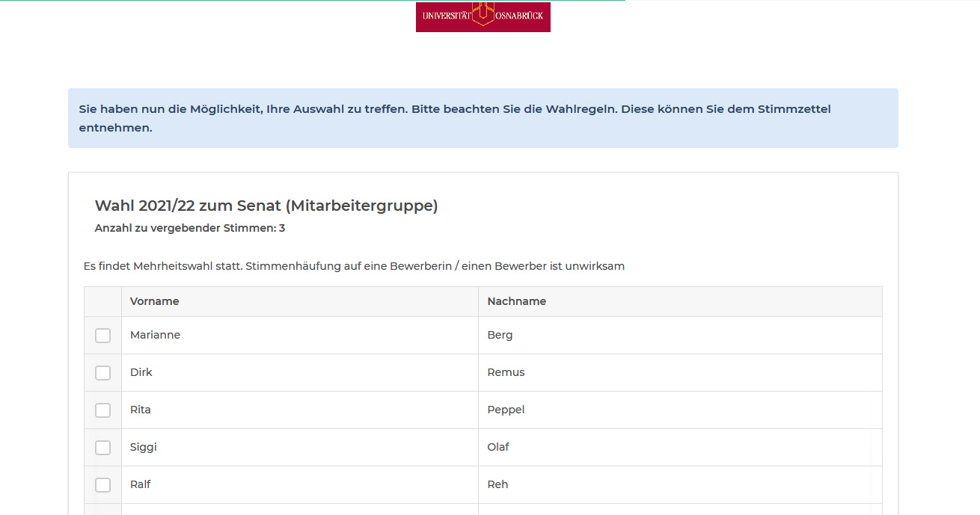Click the candidate name Dirk

pyautogui.click(x=141, y=371)
